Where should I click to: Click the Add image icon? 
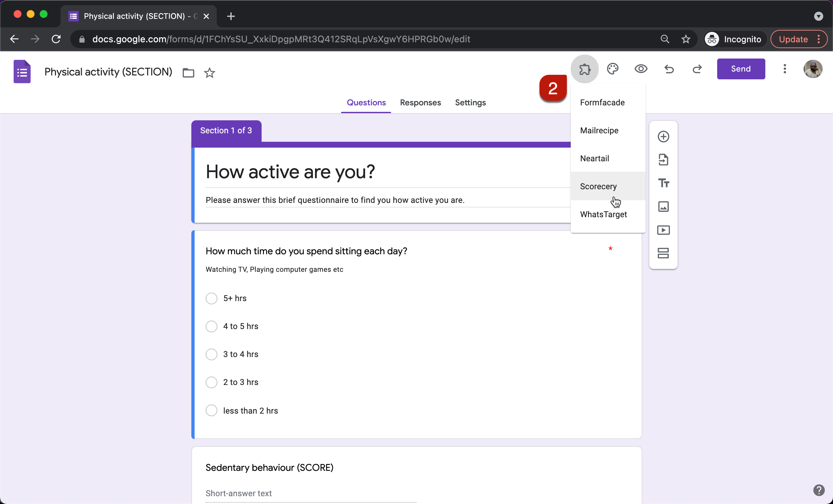(x=663, y=206)
